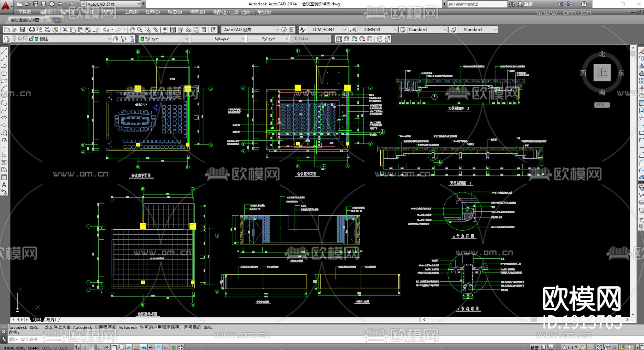The height and width of the screenshot is (350, 644).
Task: Open the 标柱 layer dropdown list
Action: point(109,39)
